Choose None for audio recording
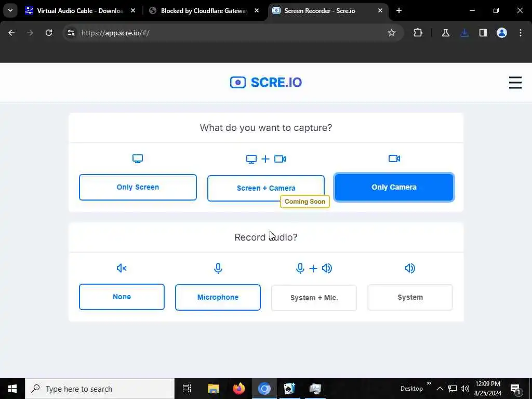Screen dimensions: 532x399 coord(122,297)
